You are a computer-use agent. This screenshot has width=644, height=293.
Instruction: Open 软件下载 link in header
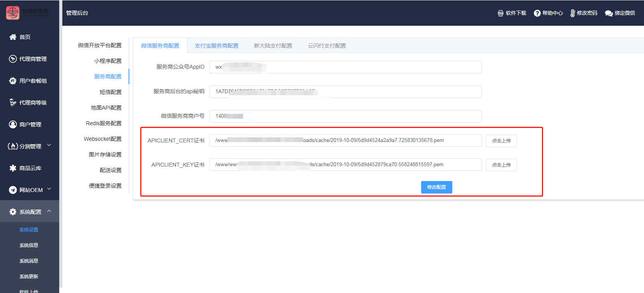click(x=516, y=13)
